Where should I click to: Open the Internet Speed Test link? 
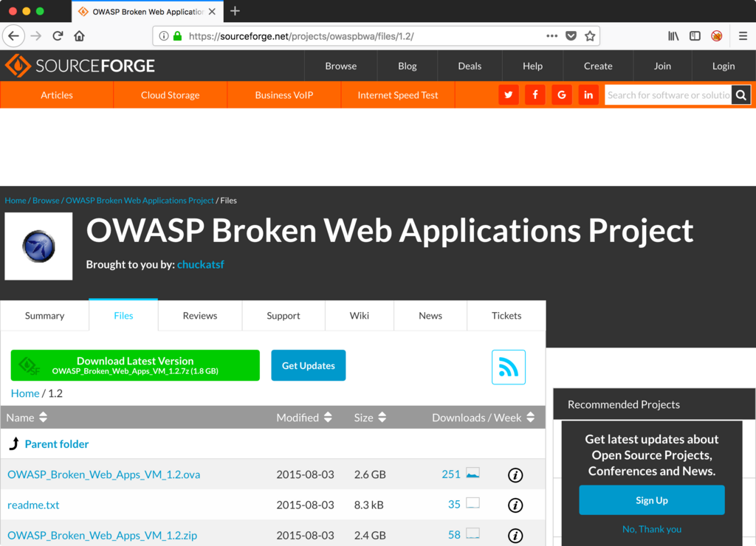[x=398, y=95]
